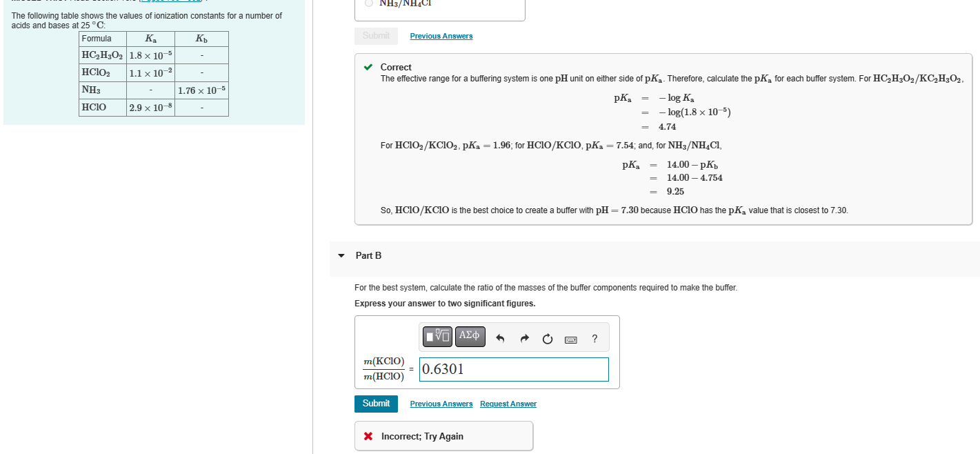The image size is (980, 454).
Task: Collapse the Part B section
Action: (341, 255)
